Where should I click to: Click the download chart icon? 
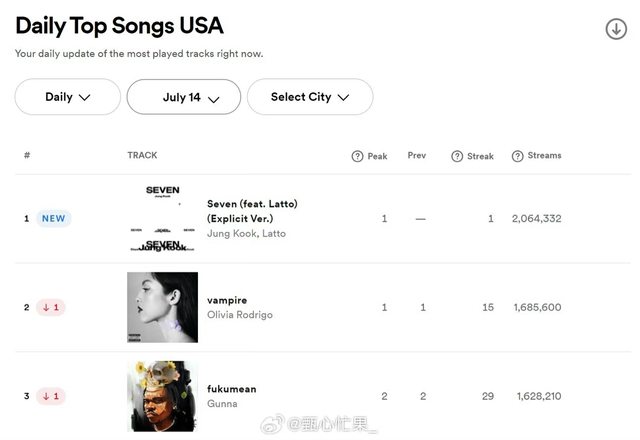[616, 29]
